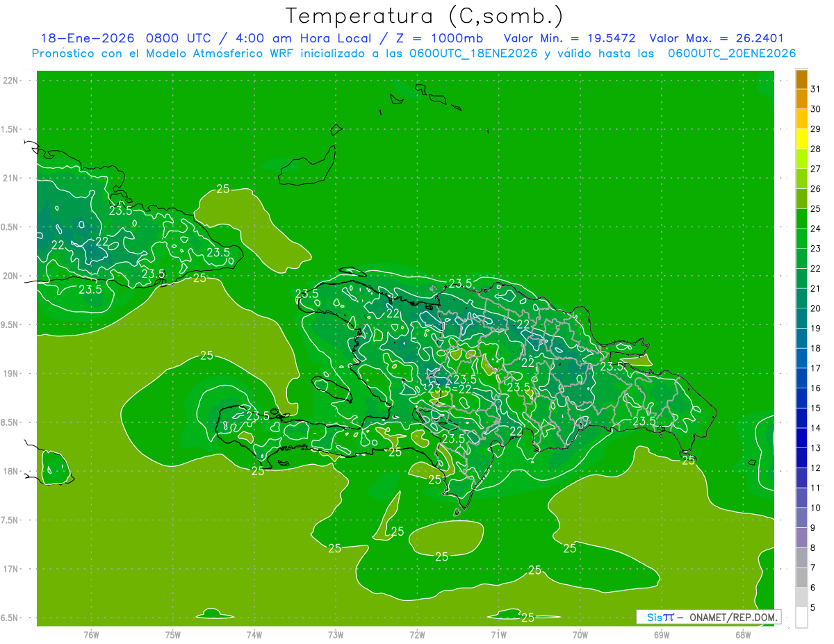
Task: Click the 75W longitude axis label
Action: pyautogui.click(x=173, y=634)
